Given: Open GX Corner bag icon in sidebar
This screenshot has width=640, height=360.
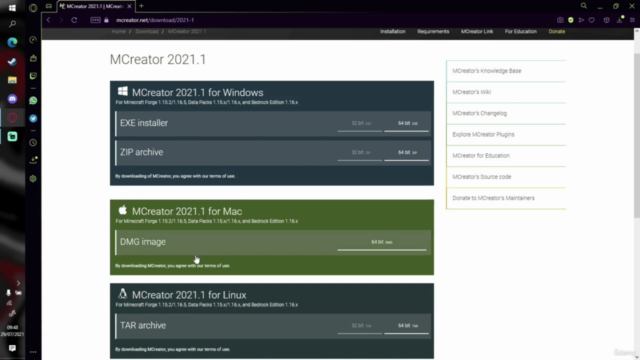Looking at the screenshot, I should point(33,58).
